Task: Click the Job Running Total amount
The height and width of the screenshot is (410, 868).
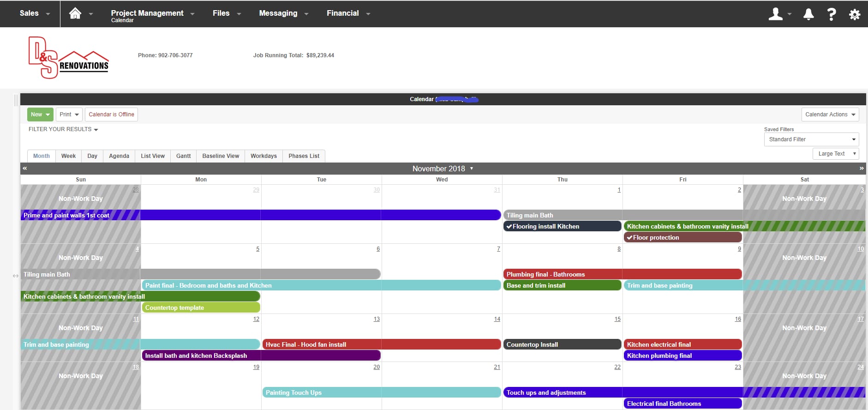Action: coord(320,55)
